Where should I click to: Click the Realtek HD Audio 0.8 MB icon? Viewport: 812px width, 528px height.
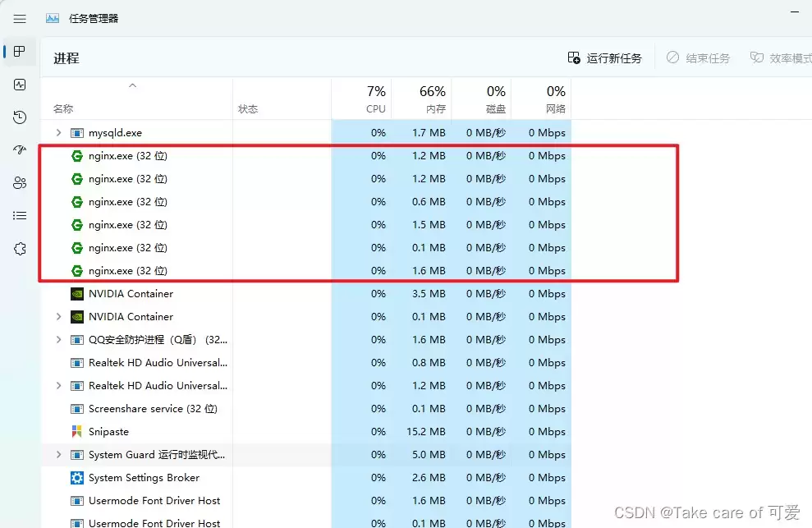76,363
